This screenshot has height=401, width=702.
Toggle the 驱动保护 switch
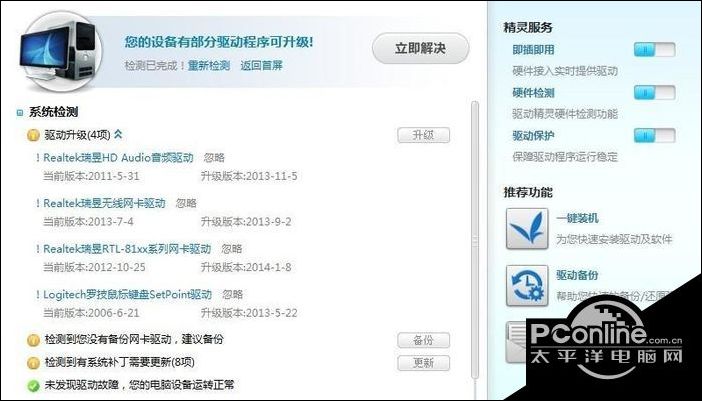click(654, 136)
